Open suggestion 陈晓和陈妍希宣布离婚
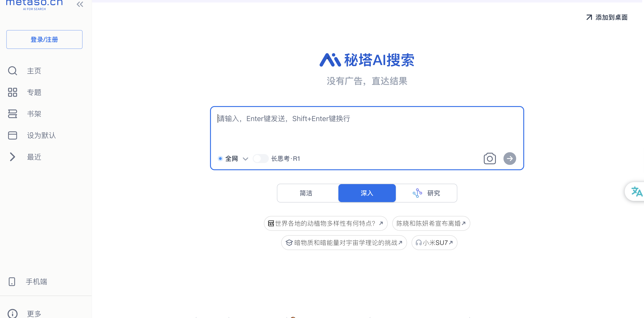Viewport: 644px width, 318px height. 431,223
